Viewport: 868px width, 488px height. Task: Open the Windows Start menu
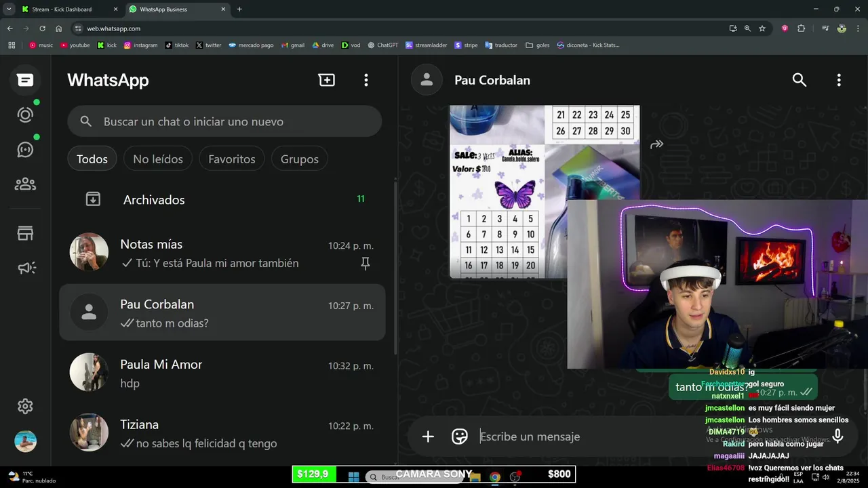click(x=353, y=476)
